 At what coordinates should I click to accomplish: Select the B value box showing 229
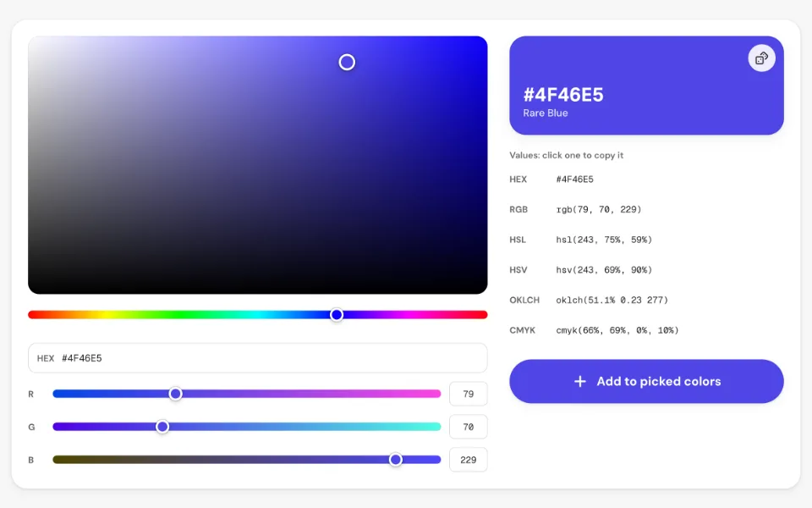468,460
